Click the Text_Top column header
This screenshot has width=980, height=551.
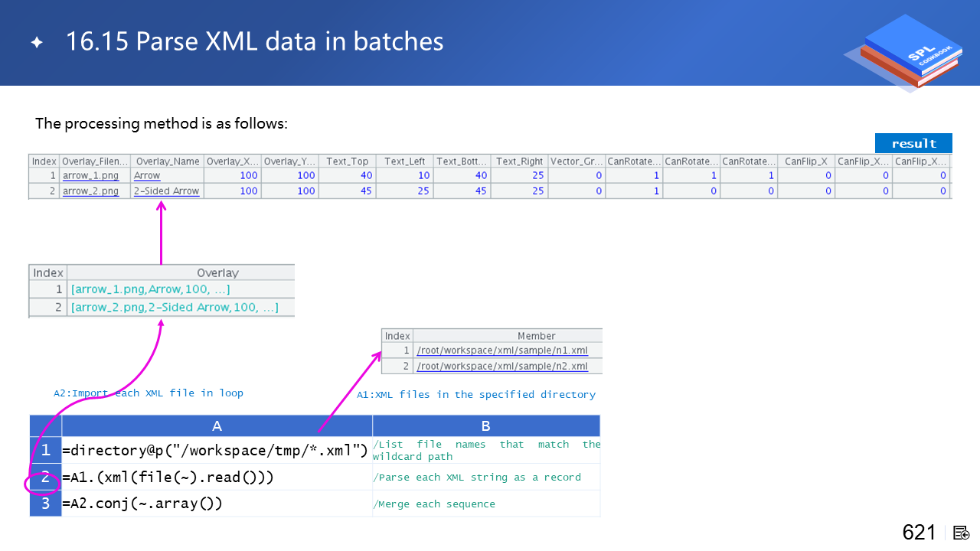click(x=347, y=161)
